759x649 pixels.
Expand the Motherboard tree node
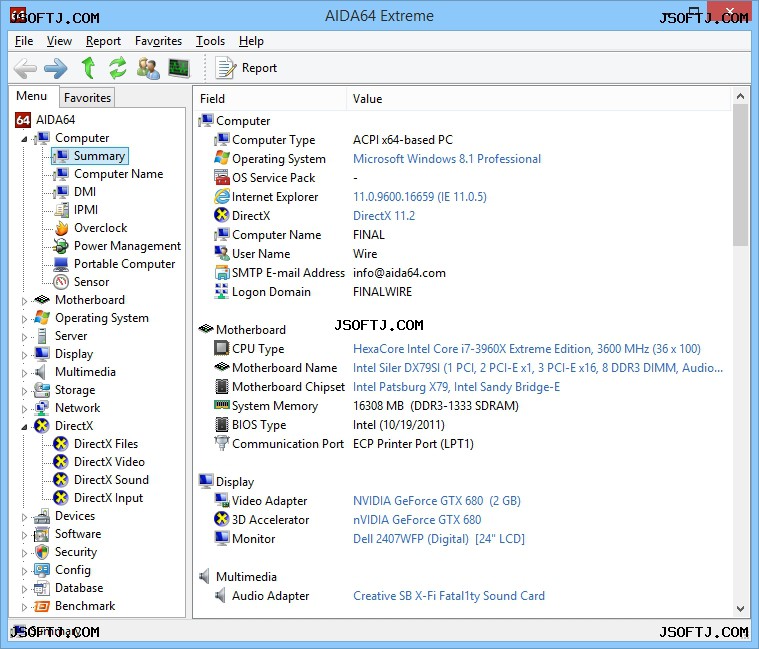click(24, 301)
